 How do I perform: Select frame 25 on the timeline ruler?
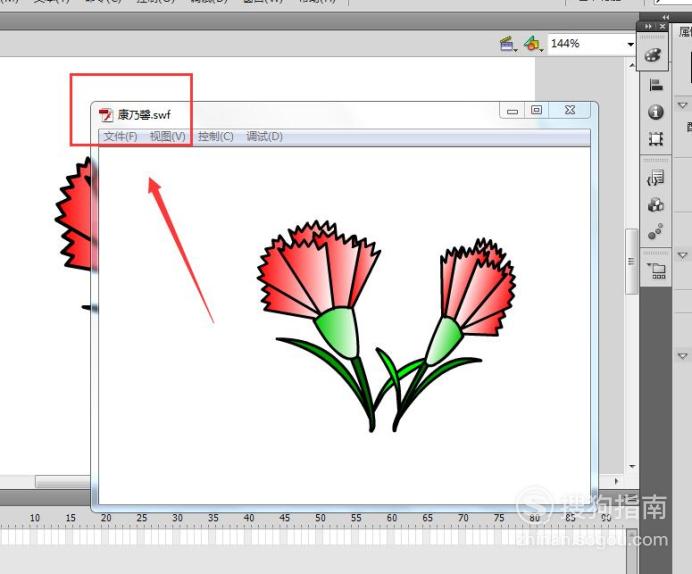142,518
